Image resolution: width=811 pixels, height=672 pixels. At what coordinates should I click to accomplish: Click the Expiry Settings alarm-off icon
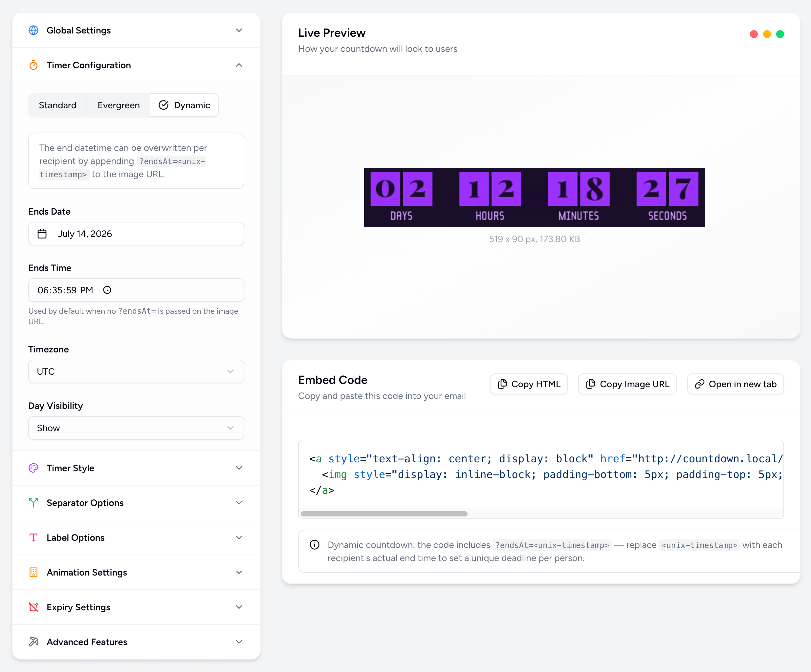click(33, 607)
